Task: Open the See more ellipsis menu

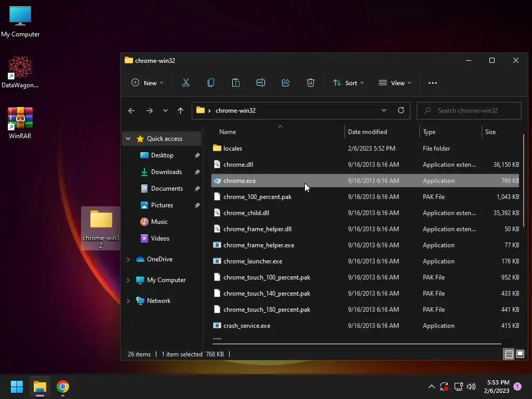Action: point(433,83)
